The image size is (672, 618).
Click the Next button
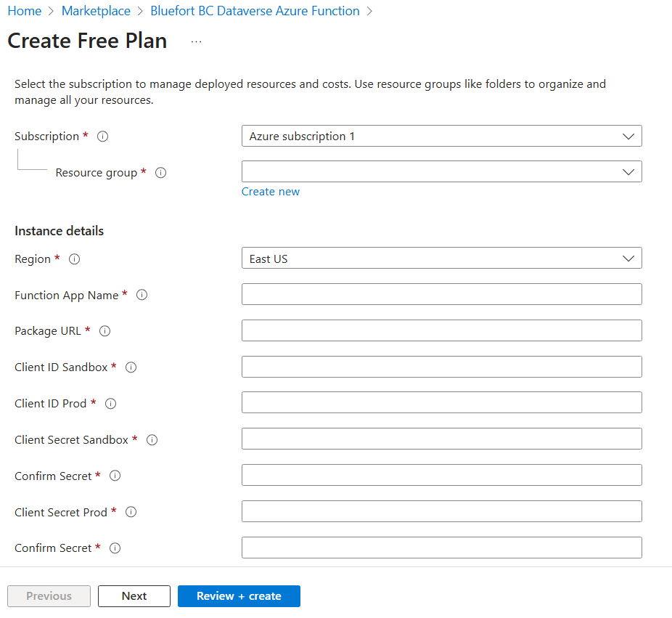(134, 596)
